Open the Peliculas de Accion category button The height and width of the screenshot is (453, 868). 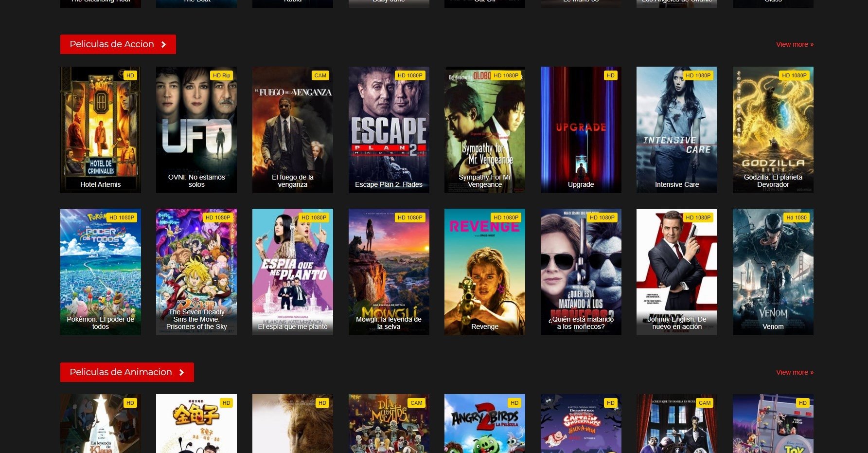pos(118,44)
